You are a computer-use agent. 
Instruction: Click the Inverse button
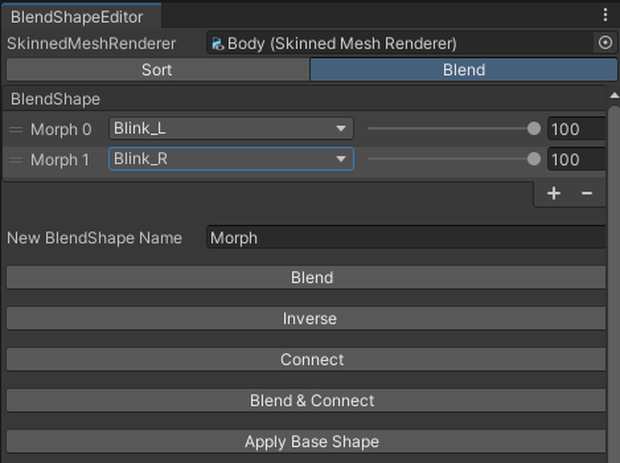306,318
